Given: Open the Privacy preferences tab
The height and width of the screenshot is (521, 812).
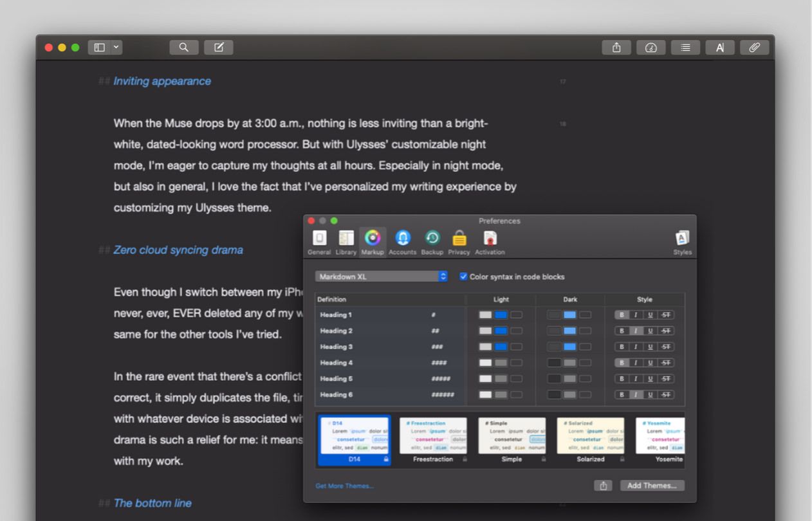Looking at the screenshot, I should click(459, 242).
